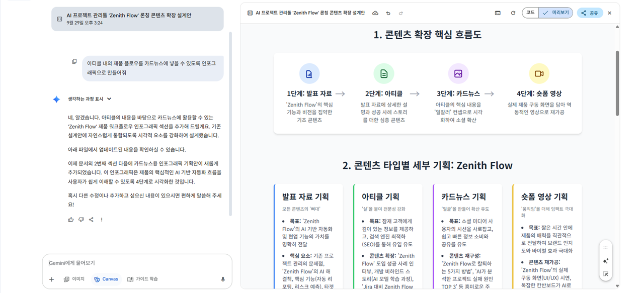The image size is (644, 293).
Task: Open the console panel icon in the canvas toolbar
Action: tap(498, 13)
